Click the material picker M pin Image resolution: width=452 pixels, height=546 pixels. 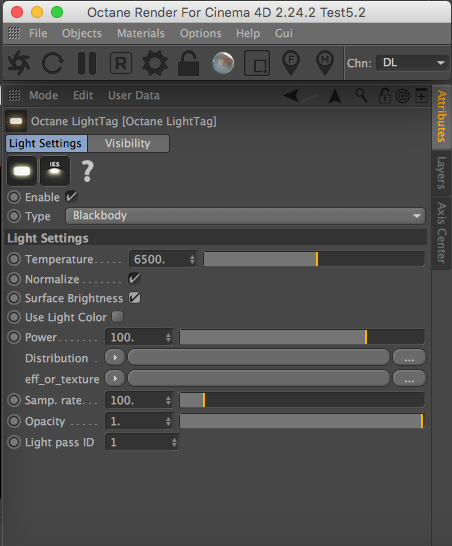click(325, 63)
